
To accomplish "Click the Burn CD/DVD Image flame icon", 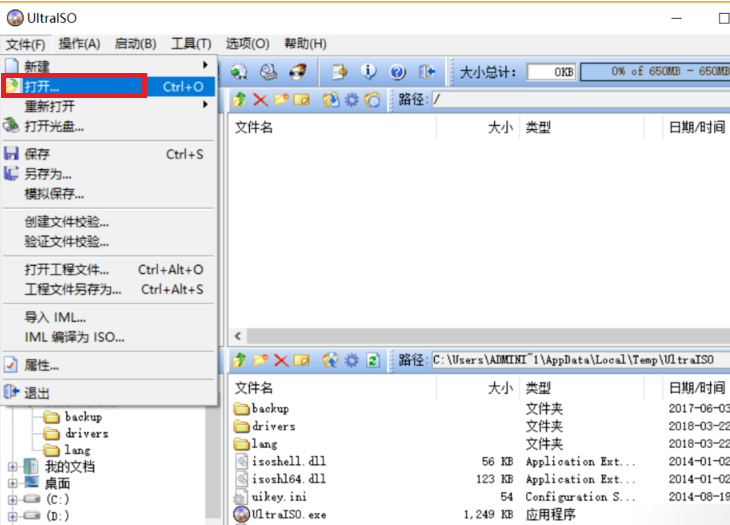I will [298, 72].
